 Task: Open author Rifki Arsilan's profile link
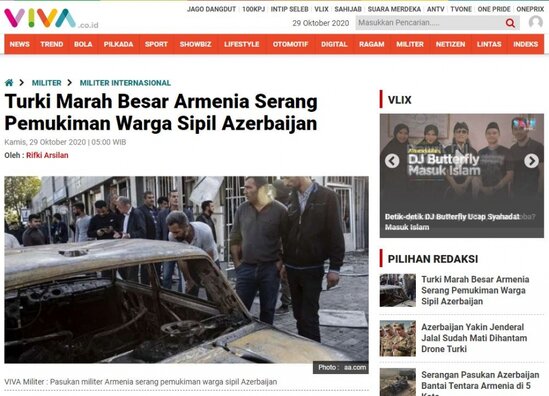point(47,155)
